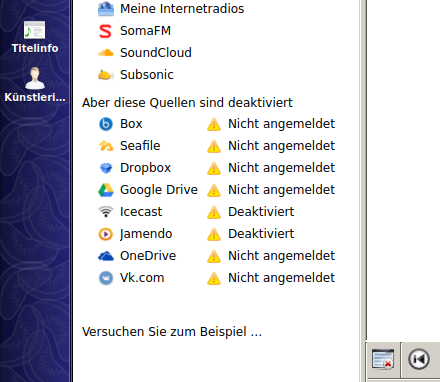Click Nicht angemeldet status for Dropbox
Viewport: 440px width, 382px height.
[x=281, y=168]
